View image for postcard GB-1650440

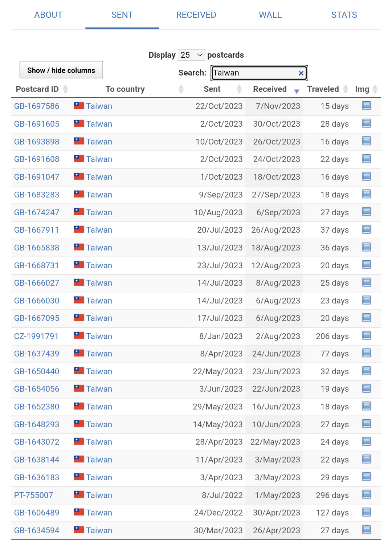click(x=366, y=371)
